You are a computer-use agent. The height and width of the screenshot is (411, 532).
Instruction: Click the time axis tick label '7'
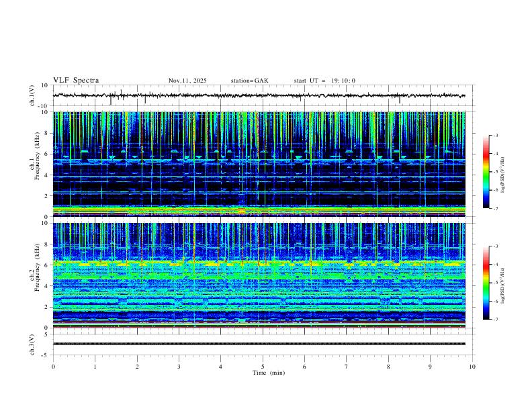(347, 367)
